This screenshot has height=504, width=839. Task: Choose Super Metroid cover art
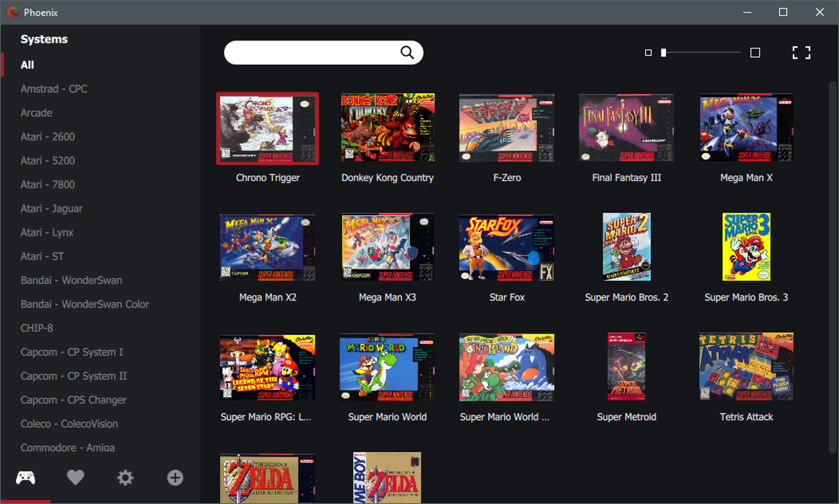(626, 367)
